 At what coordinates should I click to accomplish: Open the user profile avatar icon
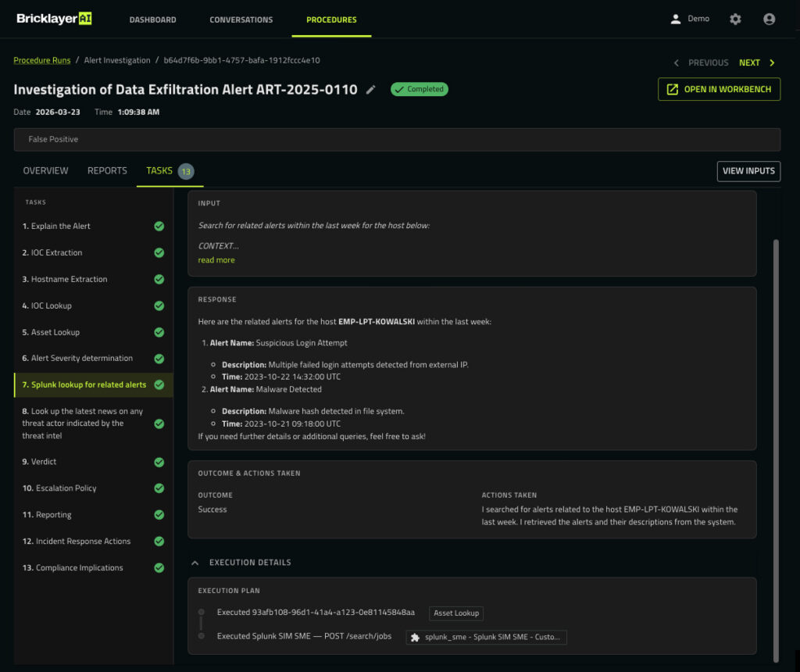[770, 19]
